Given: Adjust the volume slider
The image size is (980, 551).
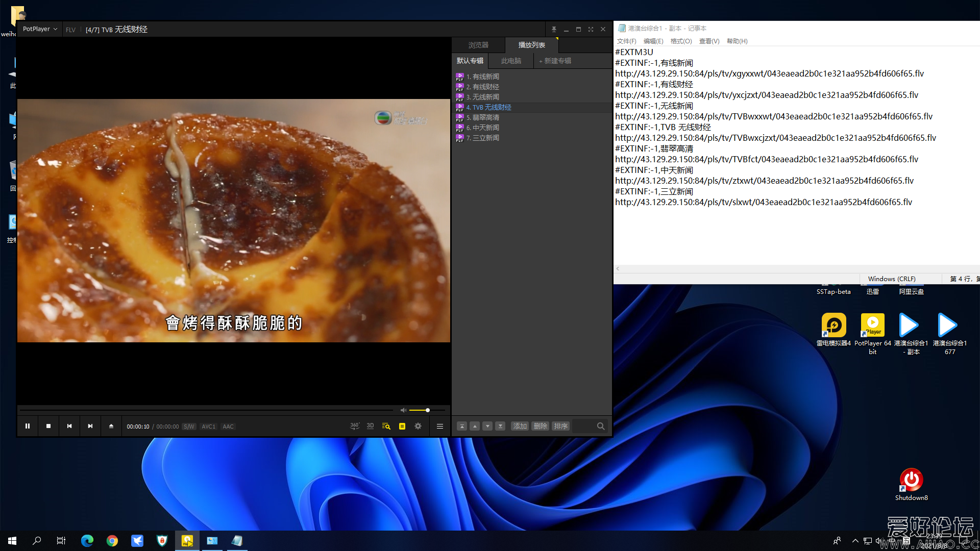Looking at the screenshot, I should [427, 410].
